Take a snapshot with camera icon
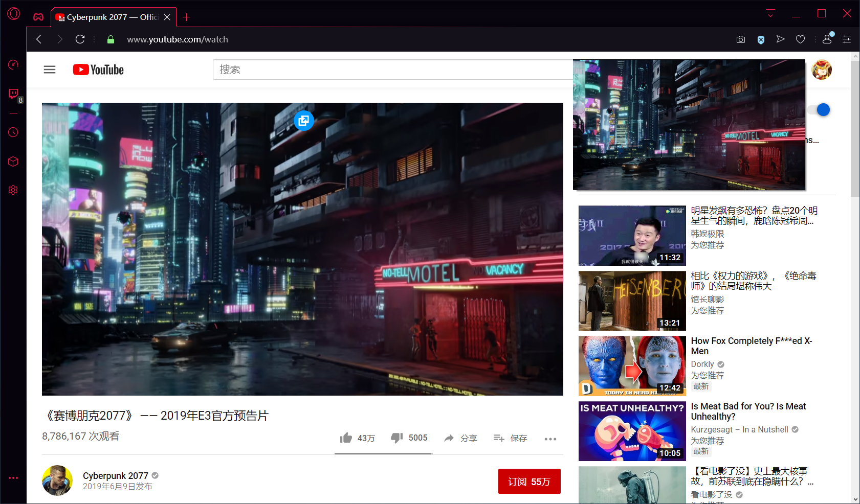Image resolution: width=860 pixels, height=504 pixels. [740, 39]
